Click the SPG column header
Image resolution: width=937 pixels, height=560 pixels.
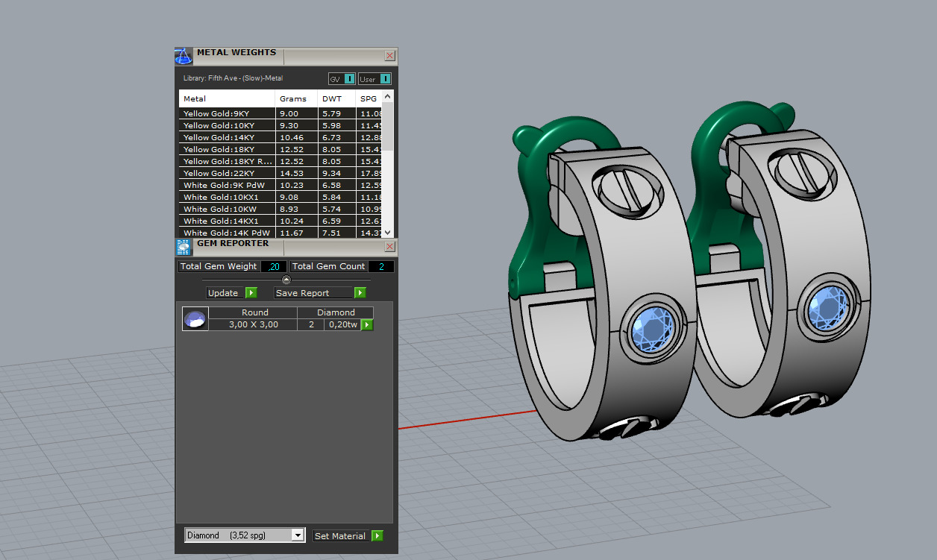[369, 98]
